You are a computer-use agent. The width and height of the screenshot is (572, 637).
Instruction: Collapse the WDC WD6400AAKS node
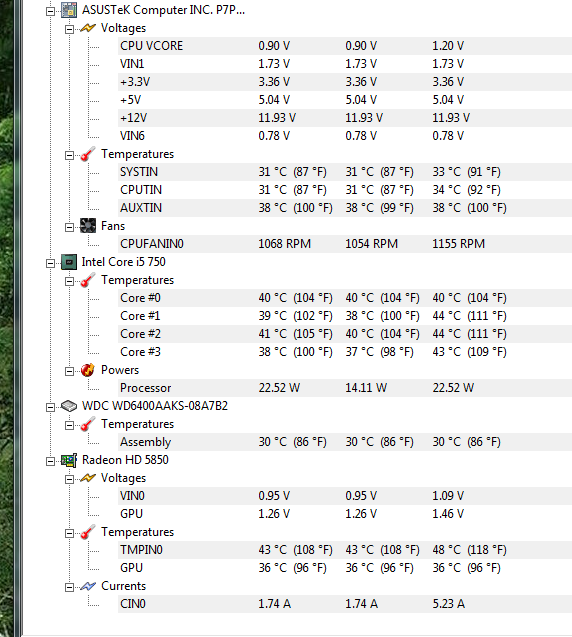click(50, 407)
